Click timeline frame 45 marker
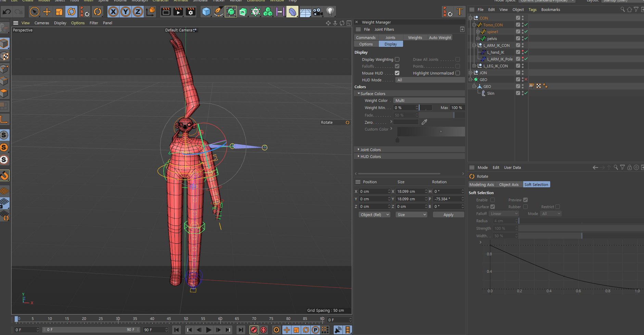This screenshot has width=644, height=335. point(169,319)
